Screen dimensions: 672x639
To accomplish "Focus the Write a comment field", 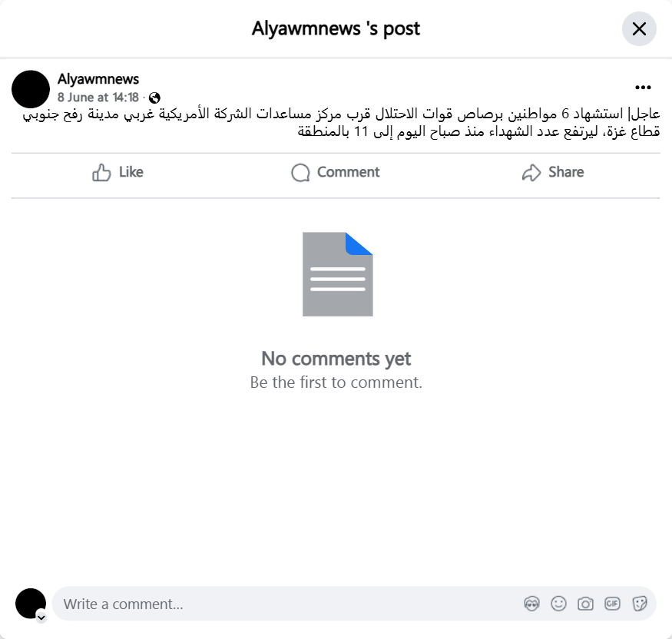I will [x=287, y=604].
